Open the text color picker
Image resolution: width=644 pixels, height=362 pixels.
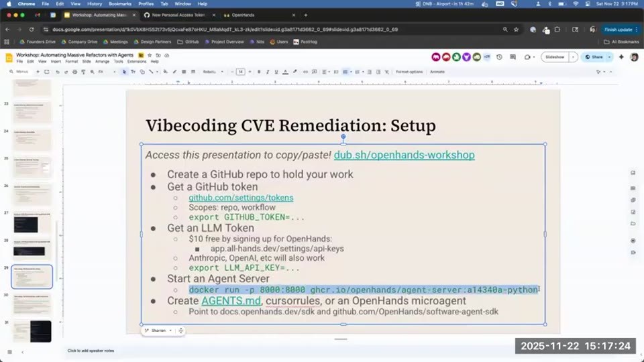click(x=286, y=72)
